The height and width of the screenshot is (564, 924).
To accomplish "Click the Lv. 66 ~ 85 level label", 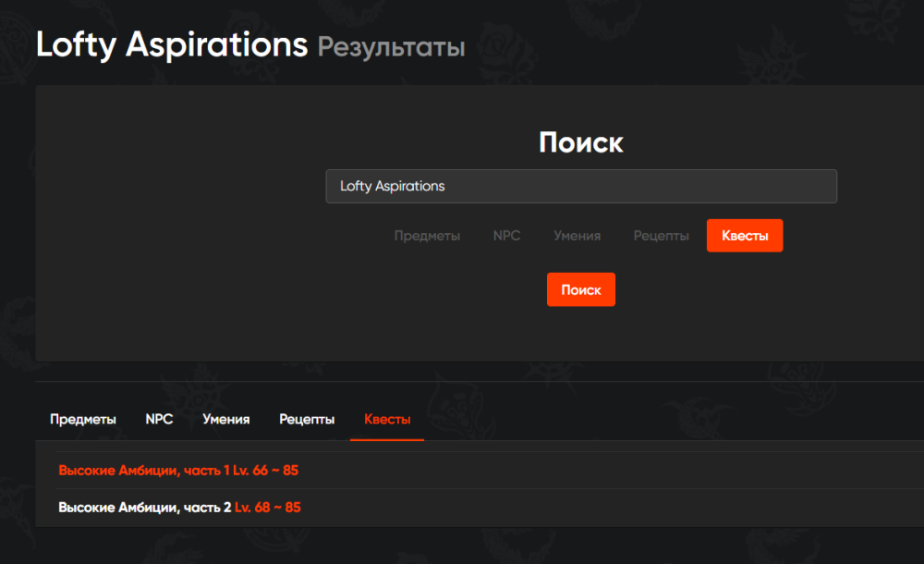I will [266, 471].
